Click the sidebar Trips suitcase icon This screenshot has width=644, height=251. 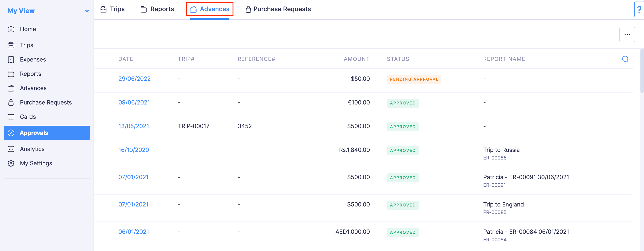11,45
